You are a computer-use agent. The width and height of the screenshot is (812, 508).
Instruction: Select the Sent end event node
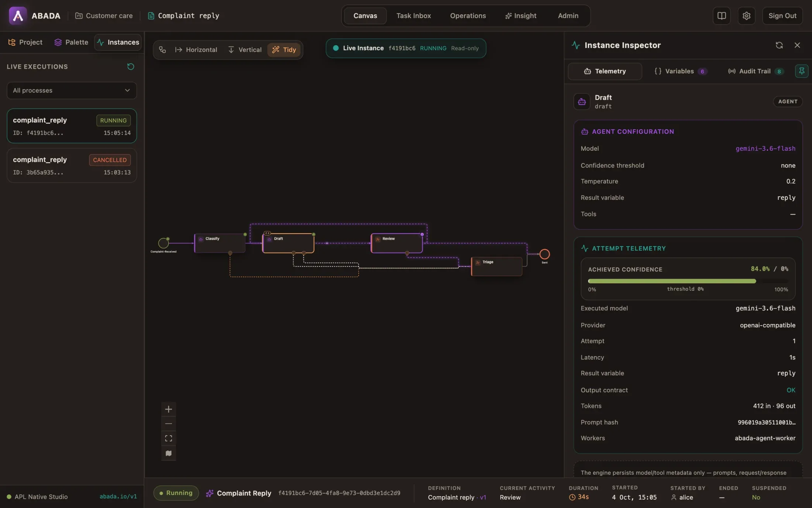[545, 254]
